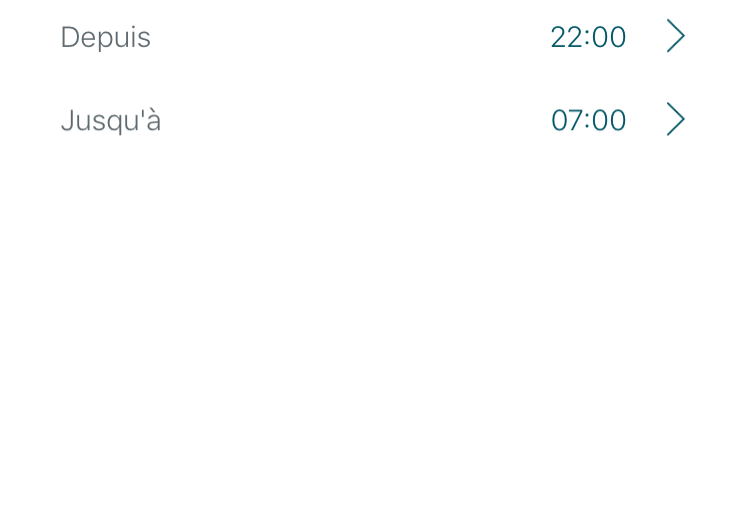Change the Depuis time of 22:00
The height and width of the screenshot is (525, 750).
(x=588, y=37)
